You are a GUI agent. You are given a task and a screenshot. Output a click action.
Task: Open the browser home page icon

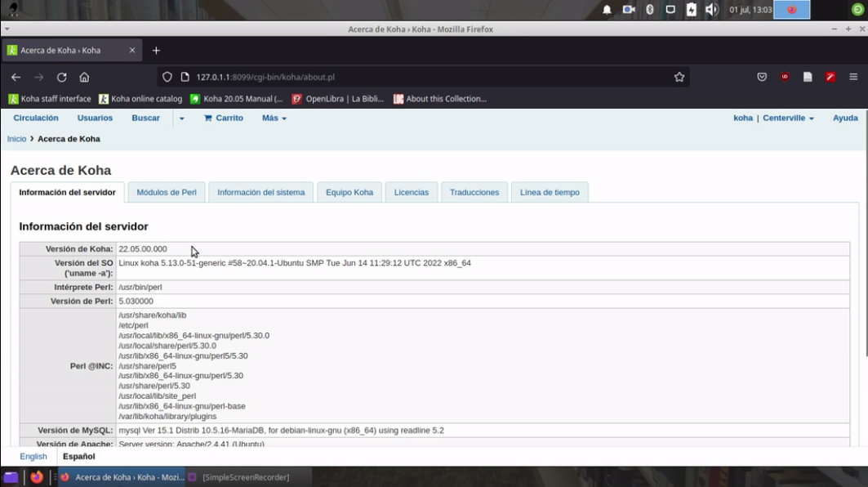click(x=84, y=77)
